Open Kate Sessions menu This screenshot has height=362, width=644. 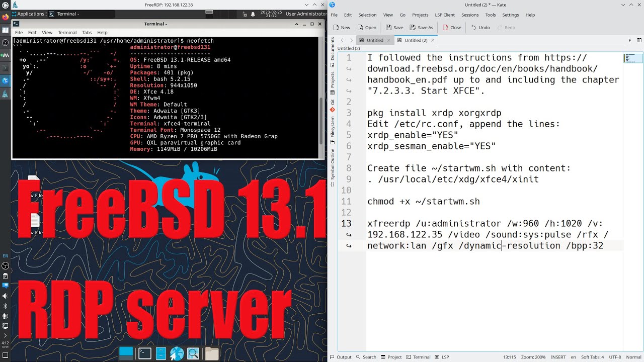[x=470, y=15]
